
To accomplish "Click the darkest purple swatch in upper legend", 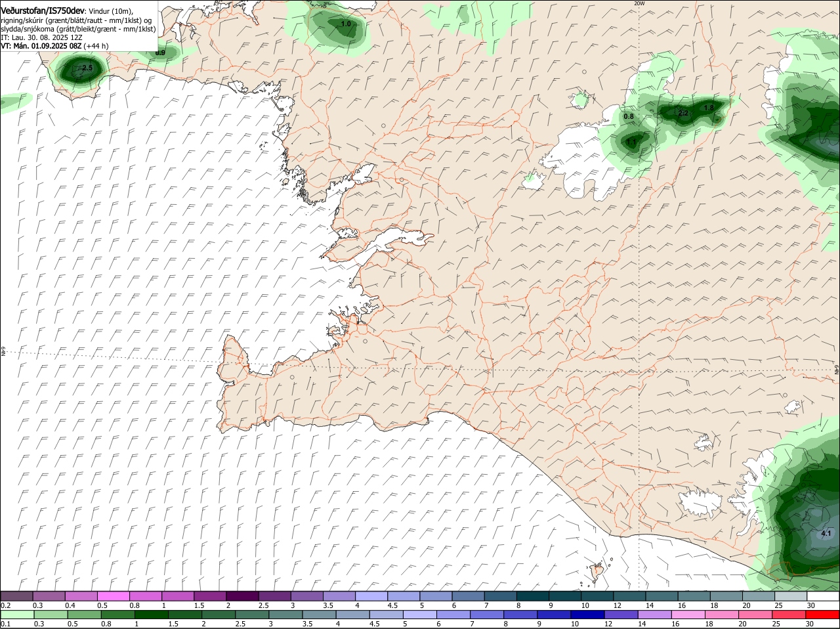I will click(242, 596).
